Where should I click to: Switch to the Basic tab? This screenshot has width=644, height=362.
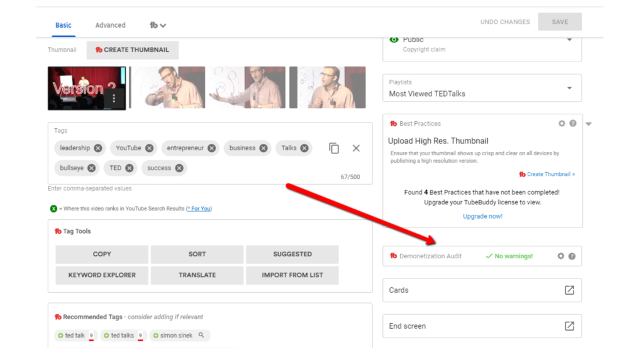click(64, 25)
